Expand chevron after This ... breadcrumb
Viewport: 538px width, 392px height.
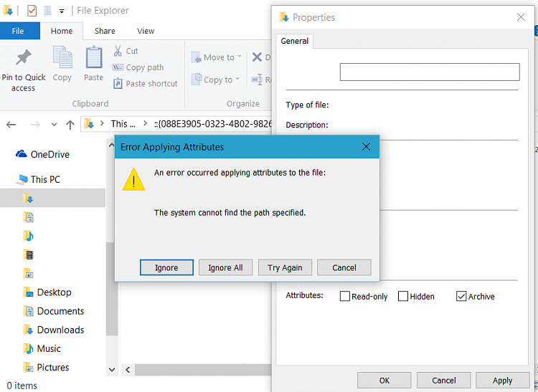pos(145,123)
